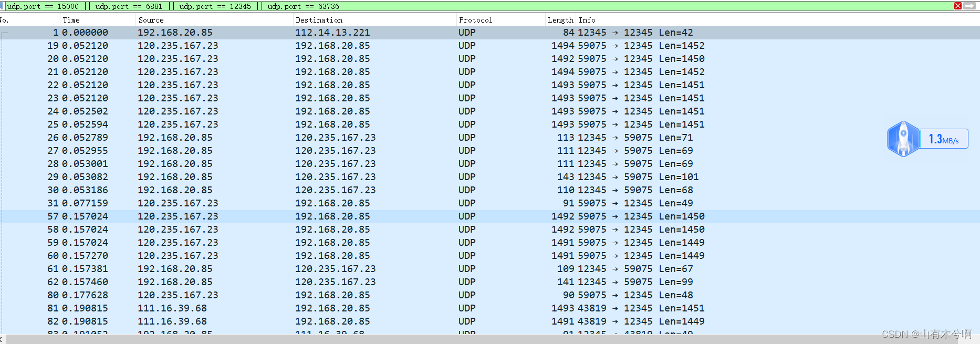Click destination 120.235.167.23 in packet 30

coord(336,190)
